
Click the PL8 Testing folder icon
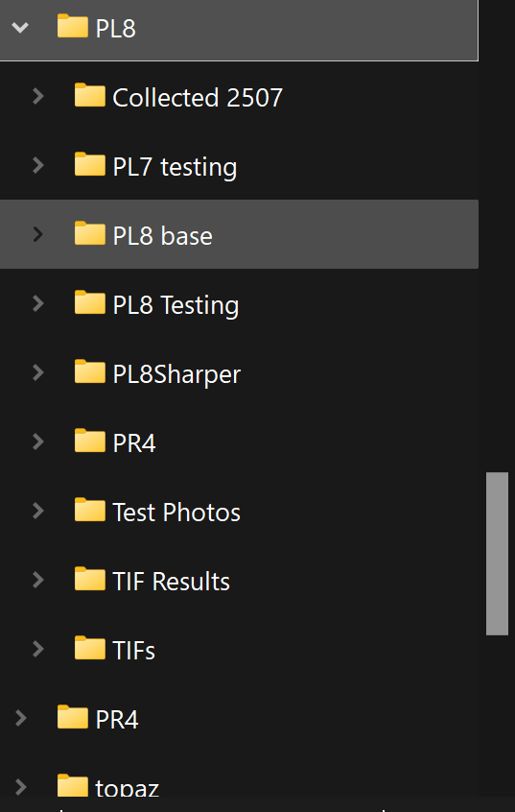pyautogui.click(x=89, y=302)
